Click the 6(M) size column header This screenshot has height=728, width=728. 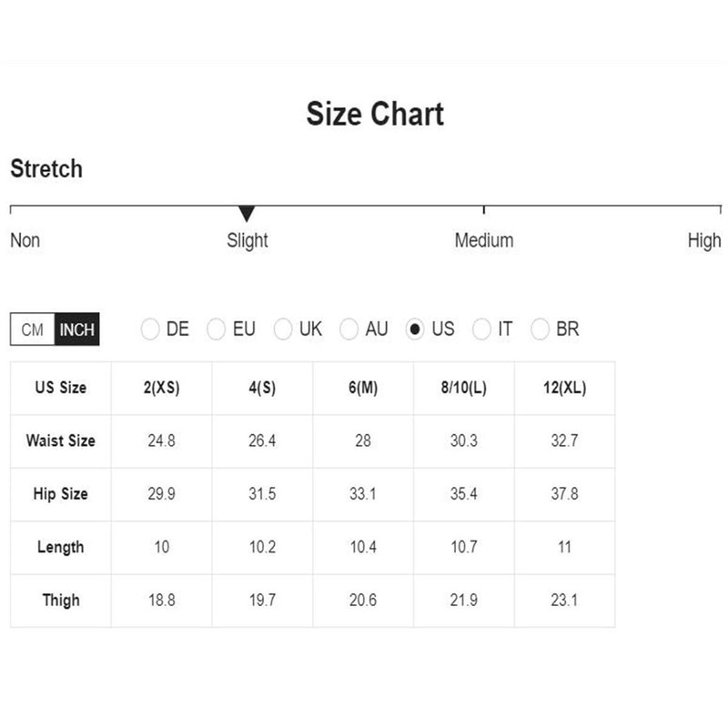(x=363, y=388)
